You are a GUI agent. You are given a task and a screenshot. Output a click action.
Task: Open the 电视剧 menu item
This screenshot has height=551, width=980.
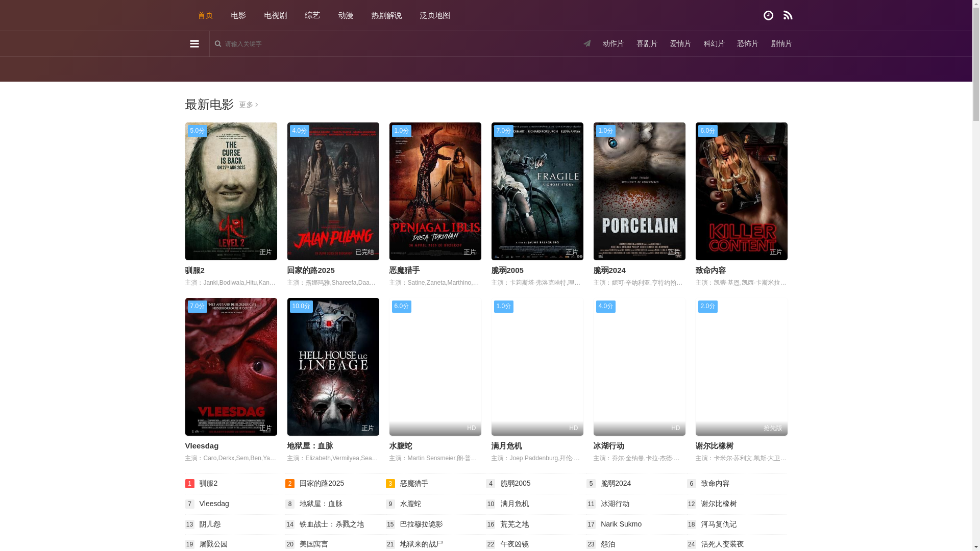[x=276, y=15]
